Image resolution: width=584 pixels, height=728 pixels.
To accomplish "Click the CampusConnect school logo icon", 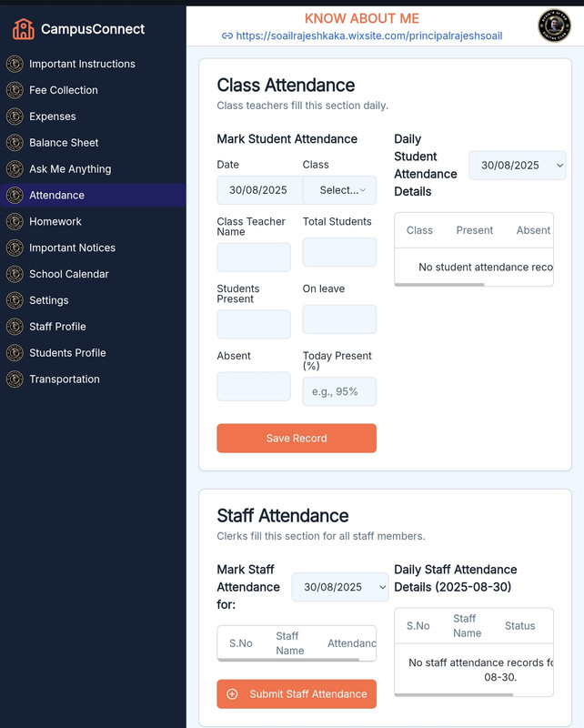I will click(24, 29).
